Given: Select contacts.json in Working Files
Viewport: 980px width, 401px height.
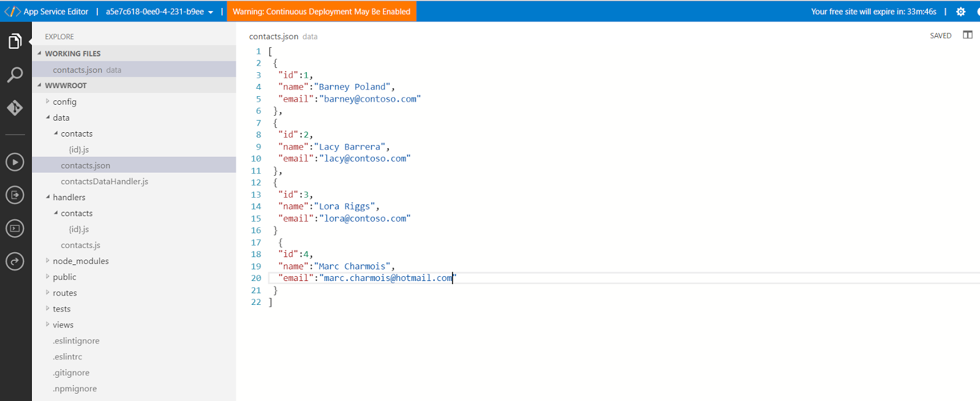Looking at the screenshot, I should (134, 70).
